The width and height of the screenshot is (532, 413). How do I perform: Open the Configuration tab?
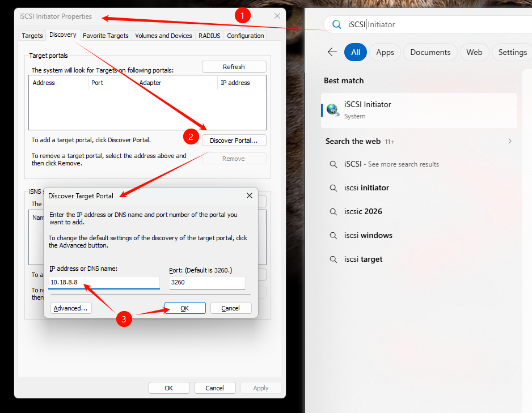tap(246, 36)
